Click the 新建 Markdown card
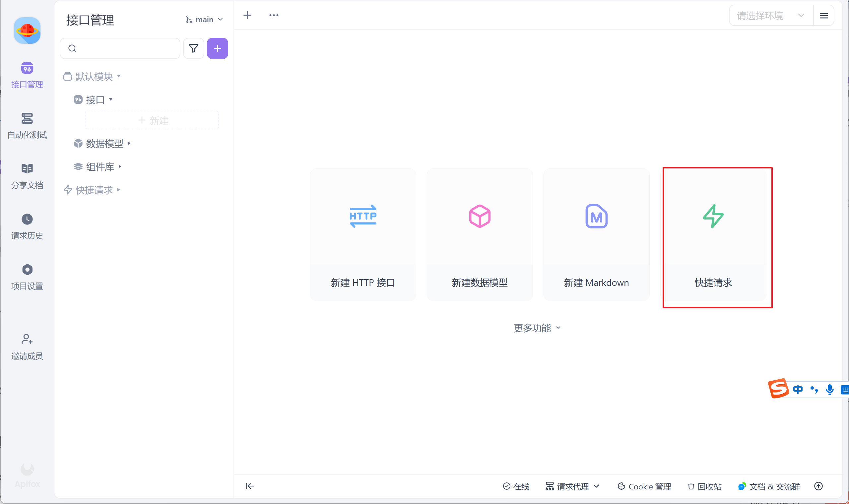Image resolution: width=849 pixels, height=504 pixels. point(596,234)
